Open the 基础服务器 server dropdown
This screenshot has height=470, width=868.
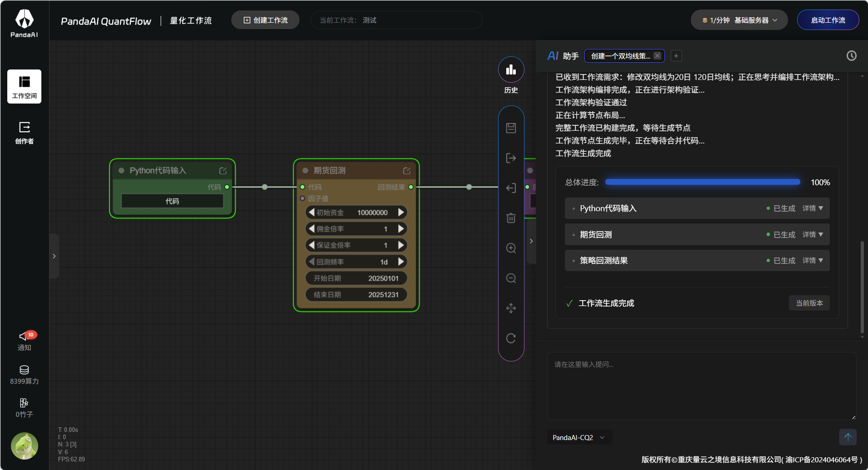click(739, 20)
